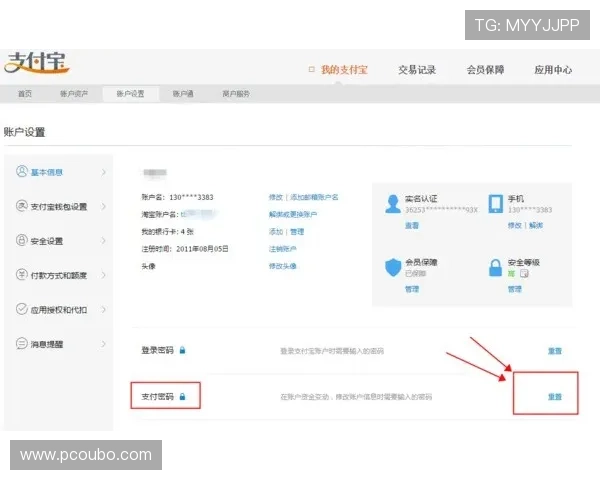Click 注销账户 link
This screenshot has height=480, width=600.
(282, 249)
